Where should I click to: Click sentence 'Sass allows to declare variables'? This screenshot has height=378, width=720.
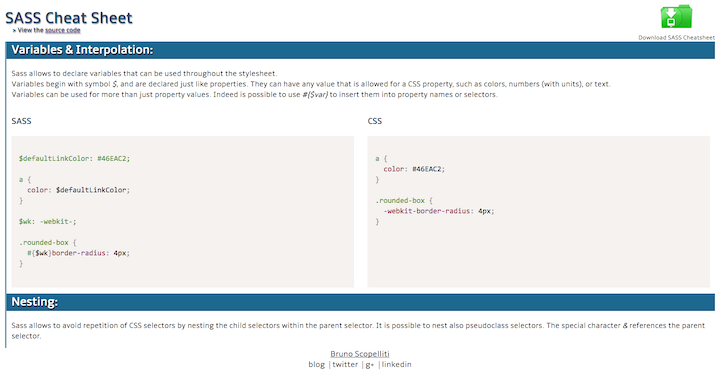point(144,73)
